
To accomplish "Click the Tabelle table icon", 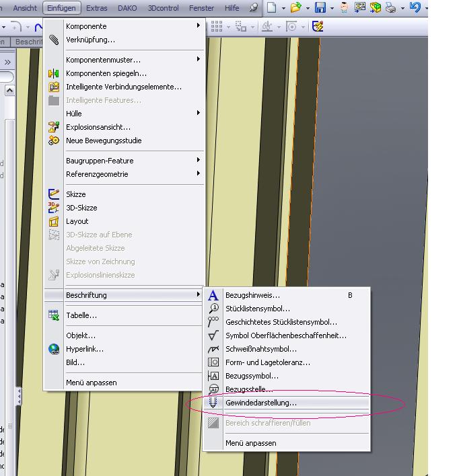I will pyautogui.click(x=54, y=315).
